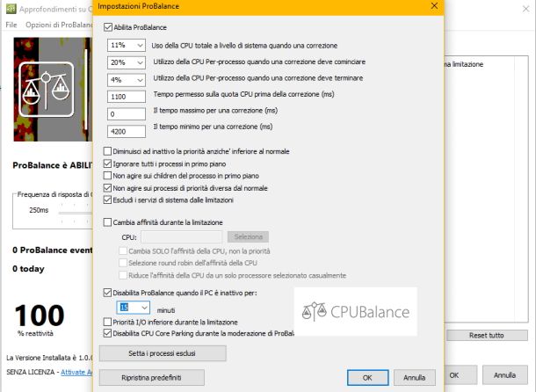The image size is (536, 392).
Task: Click the CPUBalance logo in the dialog
Action: pos(356,312)
